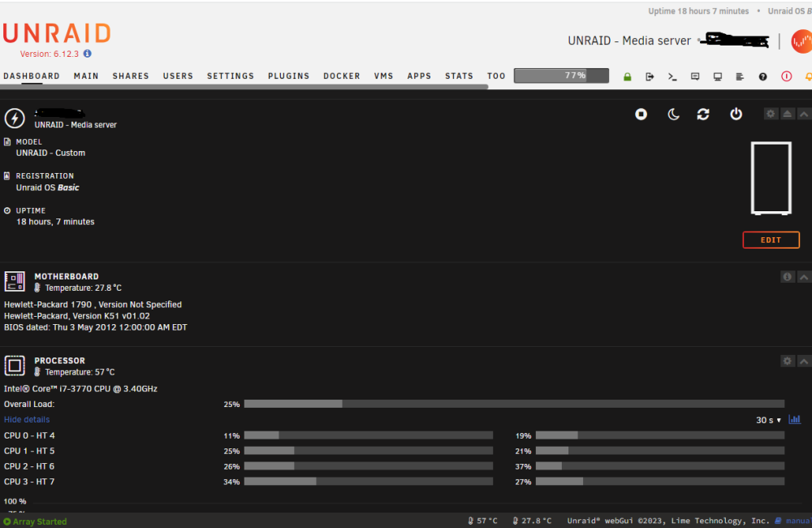Open the server tile gear settings icon
Image resolution: width=812 pixels, height=528 pixels.
[x=771, y=114]
